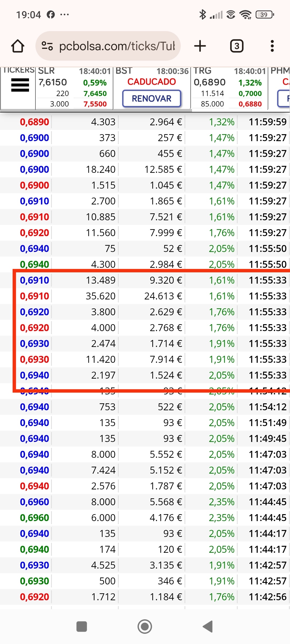290x644 pixels.
Task: Select the trade row at 11:59:59
Action: tap(145, 122)
